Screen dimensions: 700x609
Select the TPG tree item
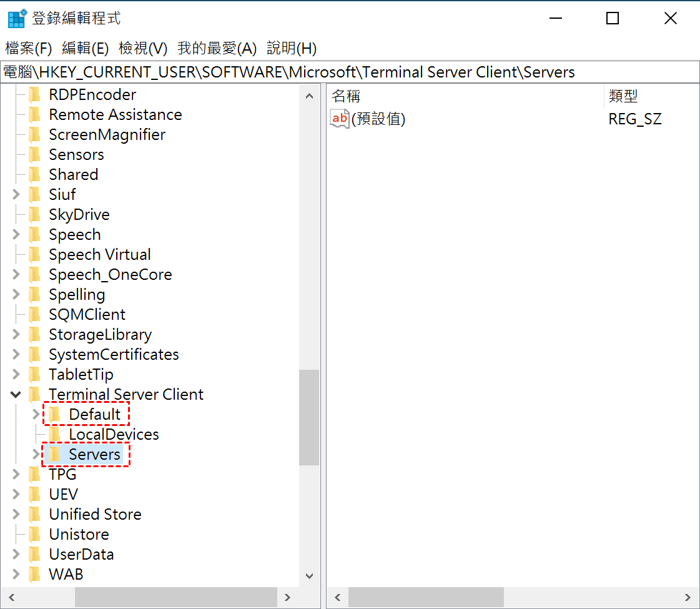62,474
